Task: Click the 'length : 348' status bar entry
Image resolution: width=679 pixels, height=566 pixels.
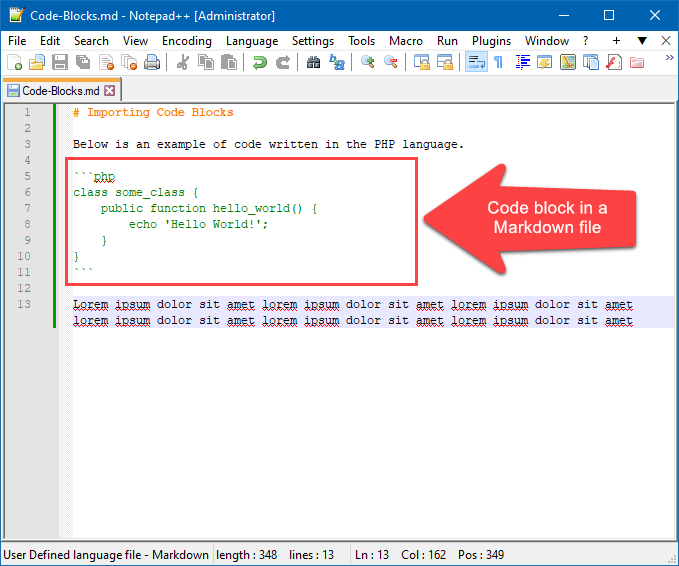Action: click(x=246, y=555)
